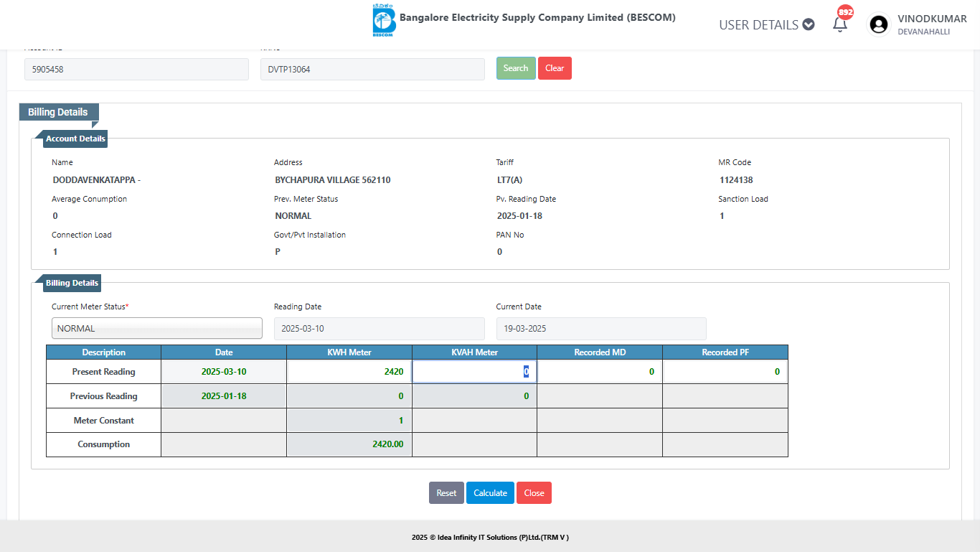Click the Consumption value 2420.00
Image resolution: width=980 pixels, height=552 pixels.
pos(388,444)
